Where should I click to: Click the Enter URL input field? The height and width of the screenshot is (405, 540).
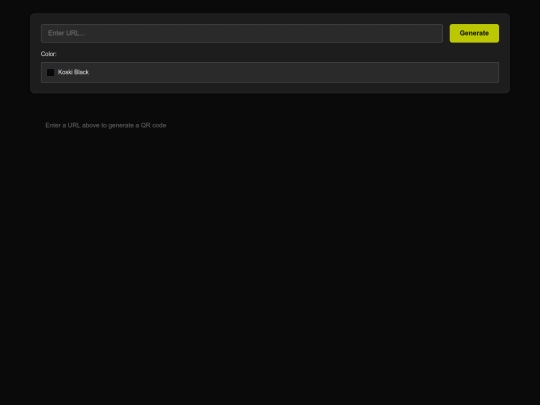click(x=242, y=33)
